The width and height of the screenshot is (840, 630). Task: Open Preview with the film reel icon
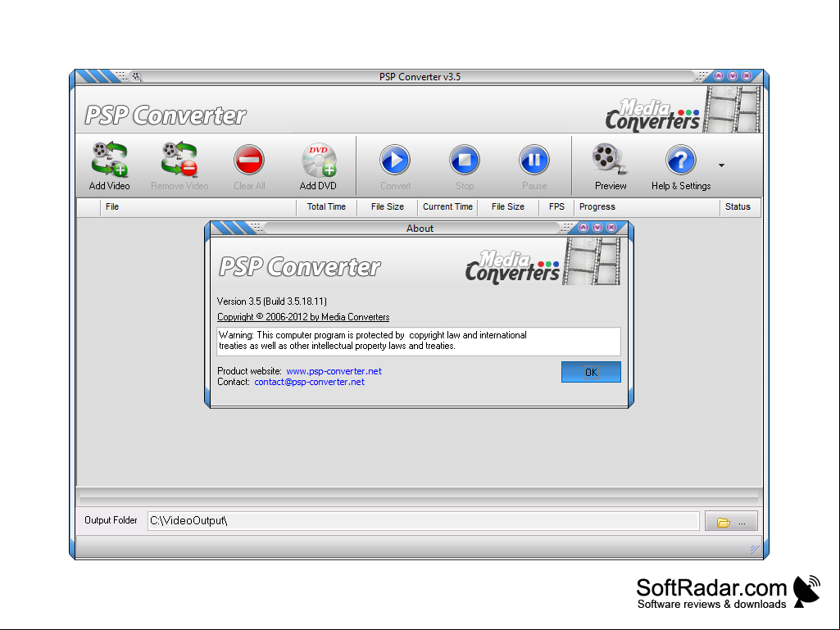[610, 160]
